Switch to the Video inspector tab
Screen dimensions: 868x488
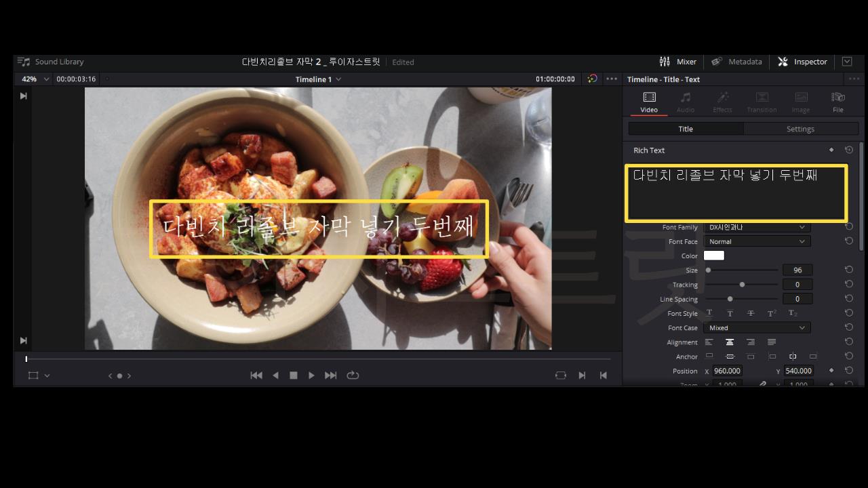(x=649, y=102)
